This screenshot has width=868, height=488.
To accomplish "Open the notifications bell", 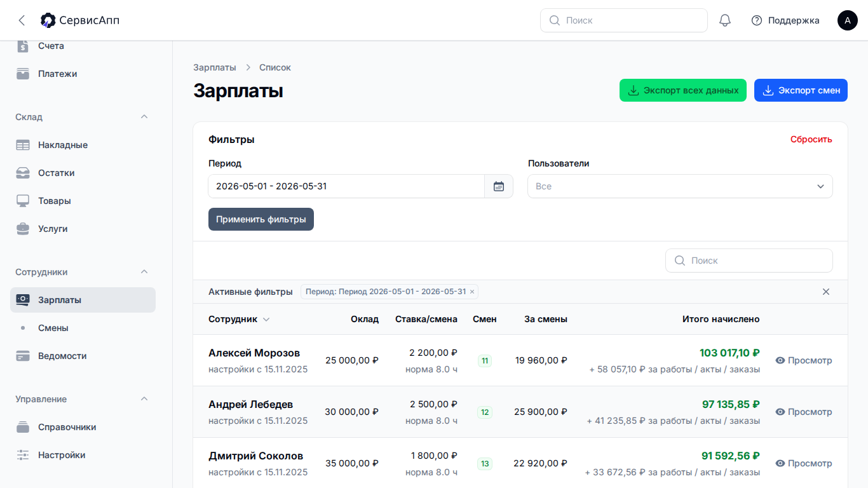I will point(725,20).
